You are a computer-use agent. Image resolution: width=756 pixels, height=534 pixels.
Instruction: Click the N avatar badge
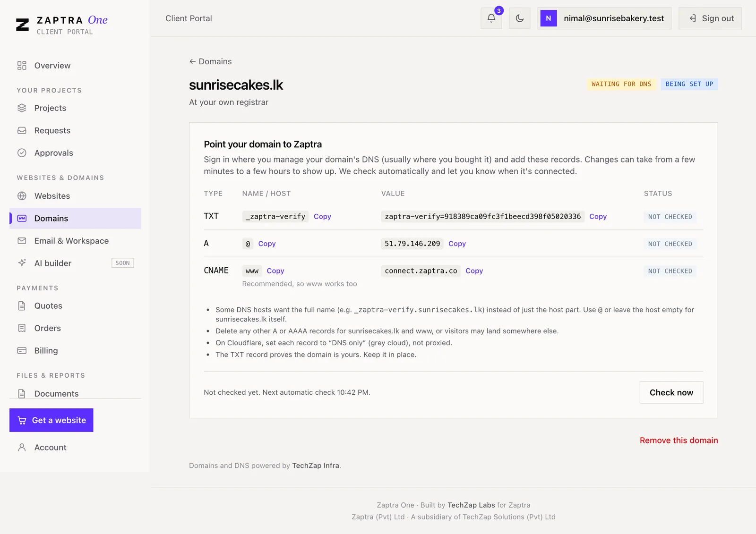point(549,18)
